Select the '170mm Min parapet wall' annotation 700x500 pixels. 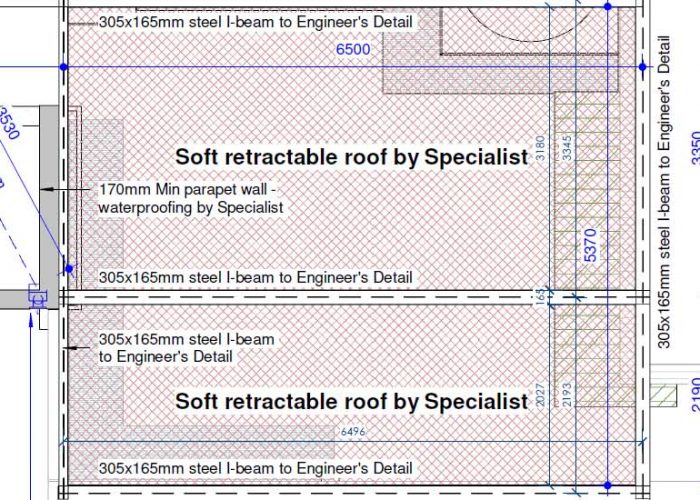tap(191, 198)
